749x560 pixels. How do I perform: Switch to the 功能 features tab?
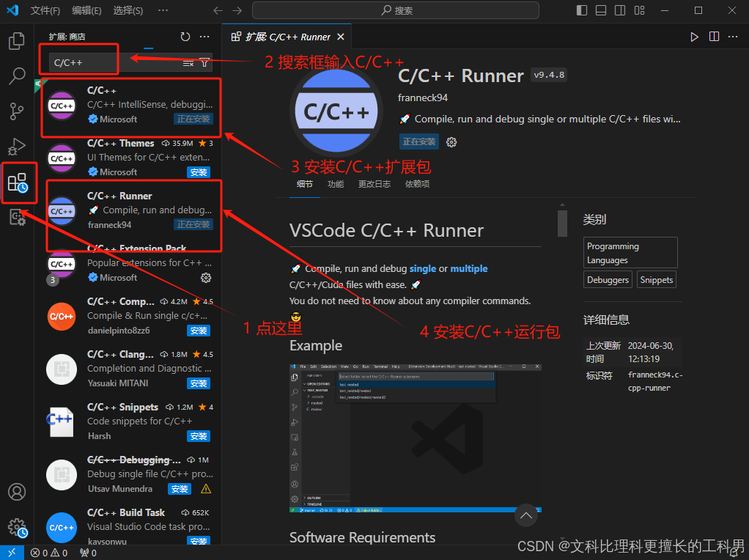point(336,185)
